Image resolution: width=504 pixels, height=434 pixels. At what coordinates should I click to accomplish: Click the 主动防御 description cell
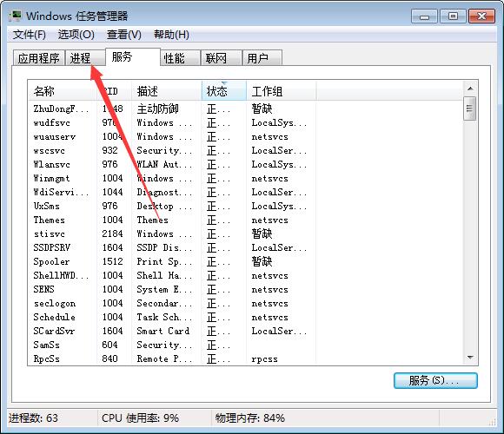157,108
